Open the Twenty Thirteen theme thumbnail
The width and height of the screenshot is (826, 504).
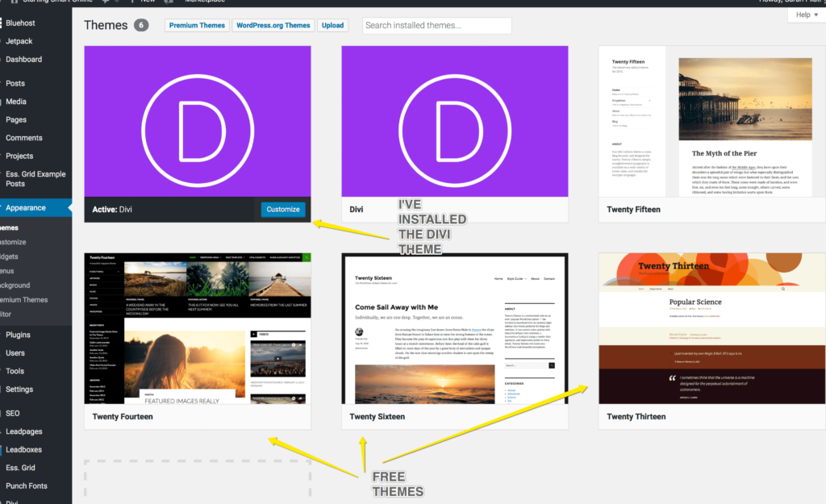pyautogui.click(x=711, y=329)
